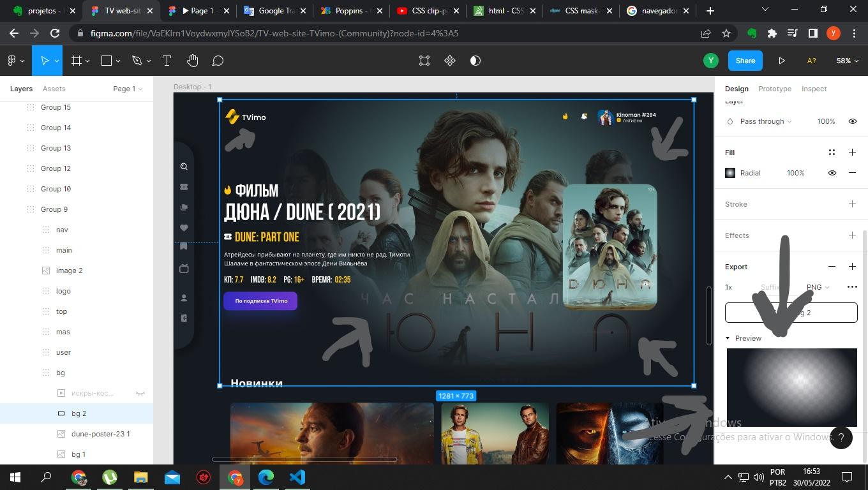Screen dimensions: 868x490
Task: Click the export Suffix input field
Action: 770,287
